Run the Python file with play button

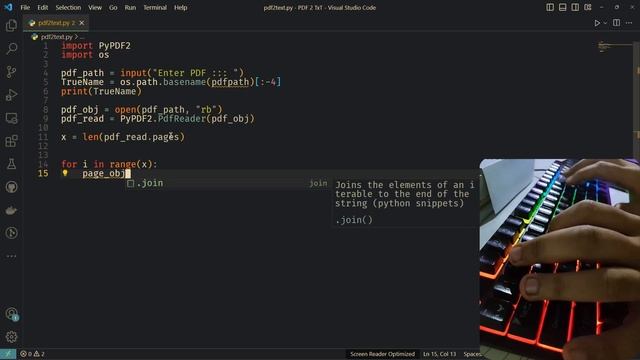[597, 23]
